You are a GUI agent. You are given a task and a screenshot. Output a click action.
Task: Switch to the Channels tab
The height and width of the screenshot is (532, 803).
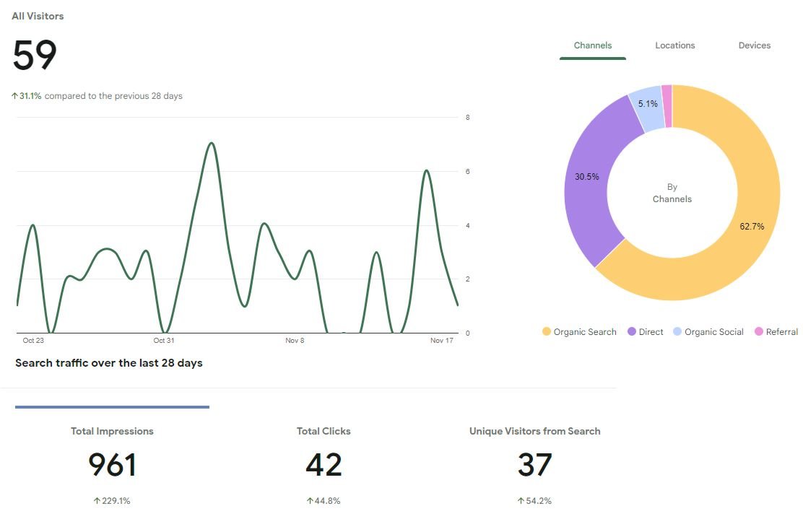[x=592, y=45]
